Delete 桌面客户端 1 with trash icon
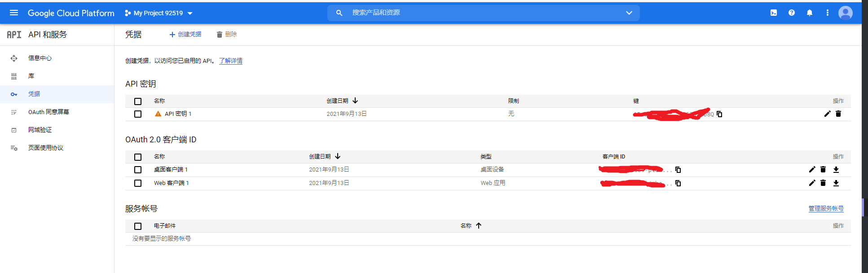 (823, 169)
